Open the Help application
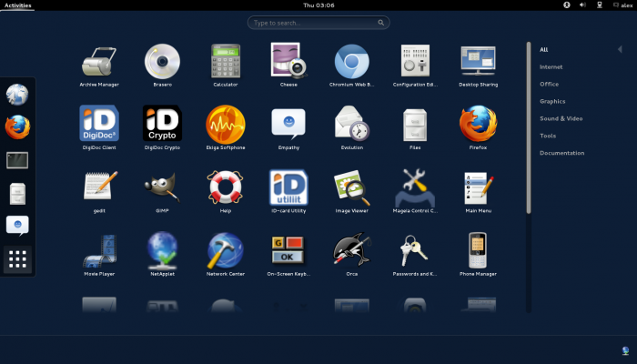The height and width of the screenshot is (364, 637). click(x=226, y=191)
